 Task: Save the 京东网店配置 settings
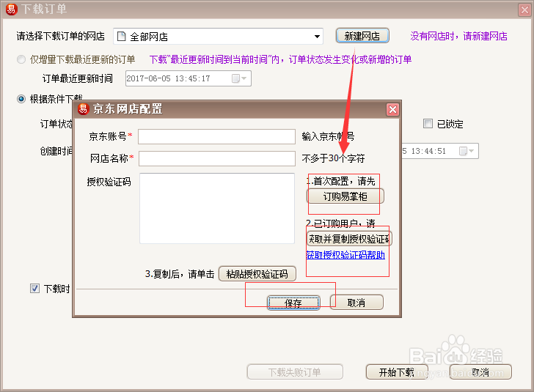pos(293,303)
